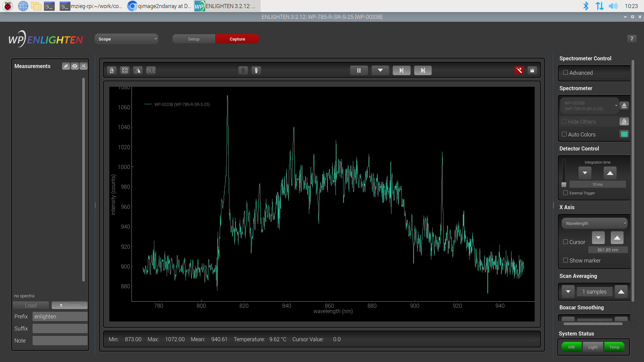Switch to the Setup tab
644x362 pixels.
coord(194,39)
